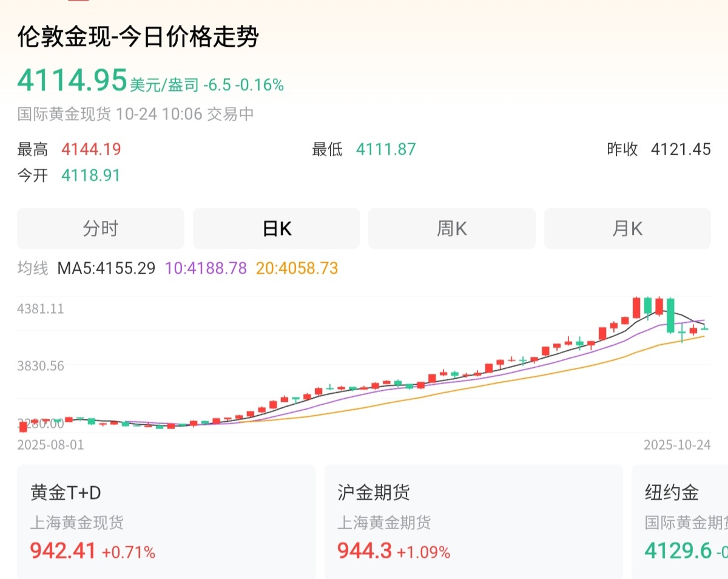Show the 月K monthly chart tab
The height and width of the screenshot is (579, 728).
click(x=627, y=229)
